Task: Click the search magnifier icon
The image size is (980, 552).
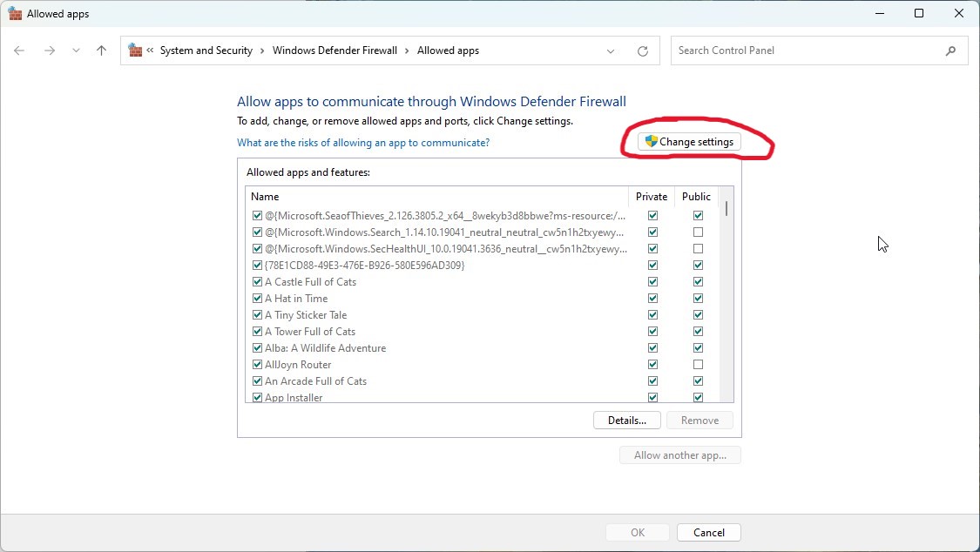Action: 950,50
